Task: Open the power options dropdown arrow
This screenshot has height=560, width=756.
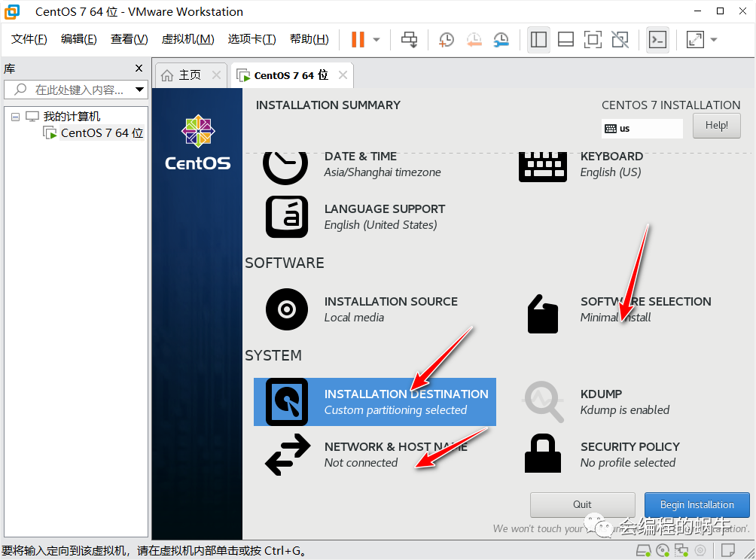Action: [376, 40]
